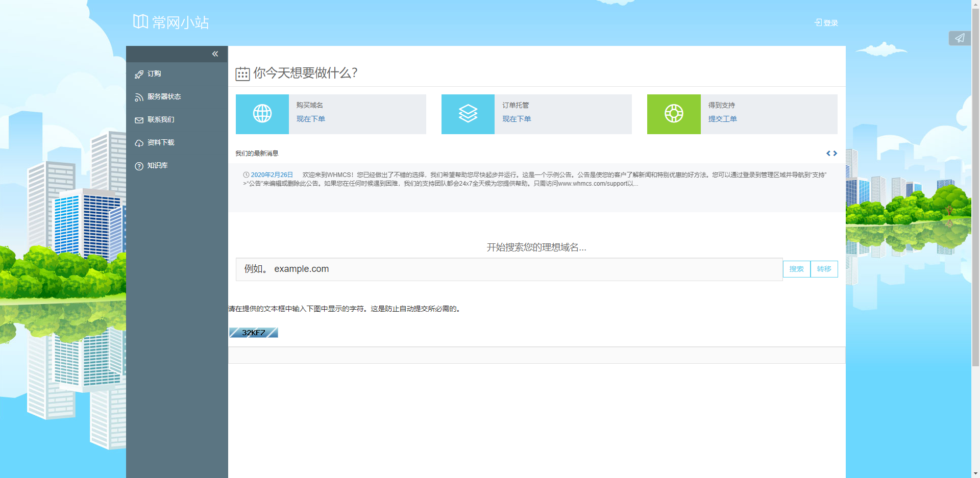The width and height of the screenshot is (980, 478).
Task: Collapse the sidebar with the « chevron
Action: tap(215, 54)
